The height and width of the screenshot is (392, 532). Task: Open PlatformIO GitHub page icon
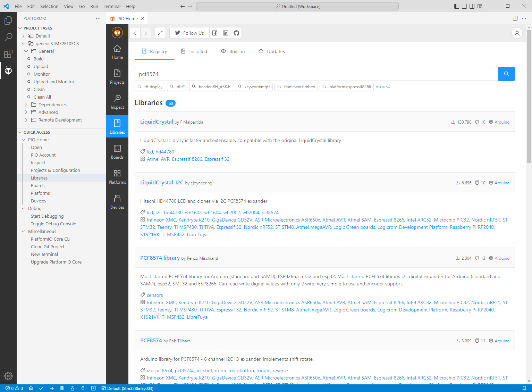pyautogui.click(x=236, y=33)
